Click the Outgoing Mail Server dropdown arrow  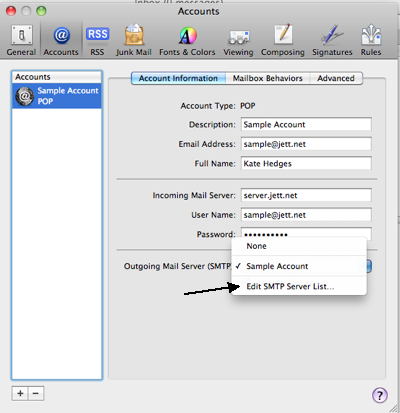(x=369, y=266)
